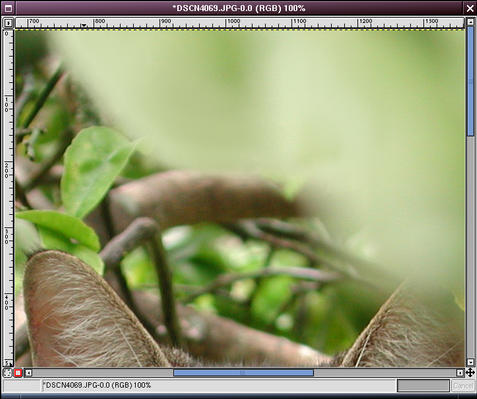Open the image menu arrow at ruler corner

(x=8, y=23)
